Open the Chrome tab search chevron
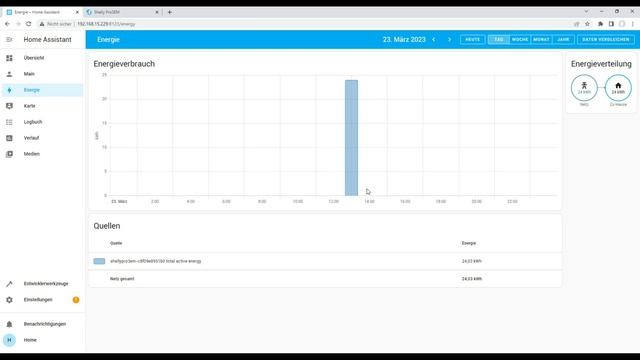The width and height of the screenshot is (640, 360). (x=586, y=12)
